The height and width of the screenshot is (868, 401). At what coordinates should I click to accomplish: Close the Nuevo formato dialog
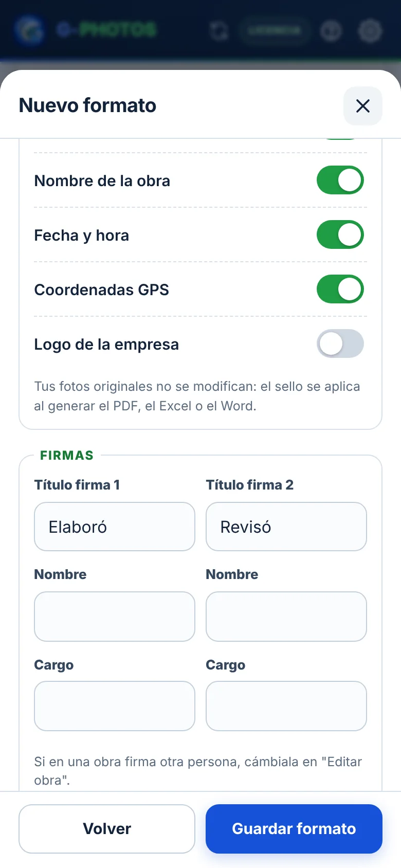tap(363, 106)
